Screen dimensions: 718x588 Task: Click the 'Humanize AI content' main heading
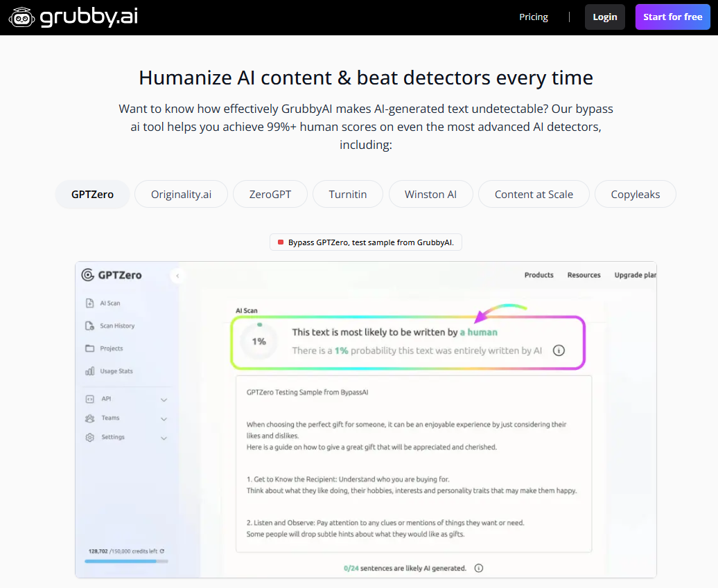click(366, 78)
